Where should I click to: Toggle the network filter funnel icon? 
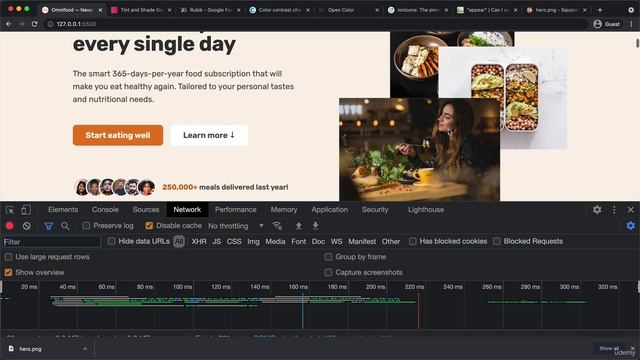click(49, 226)
